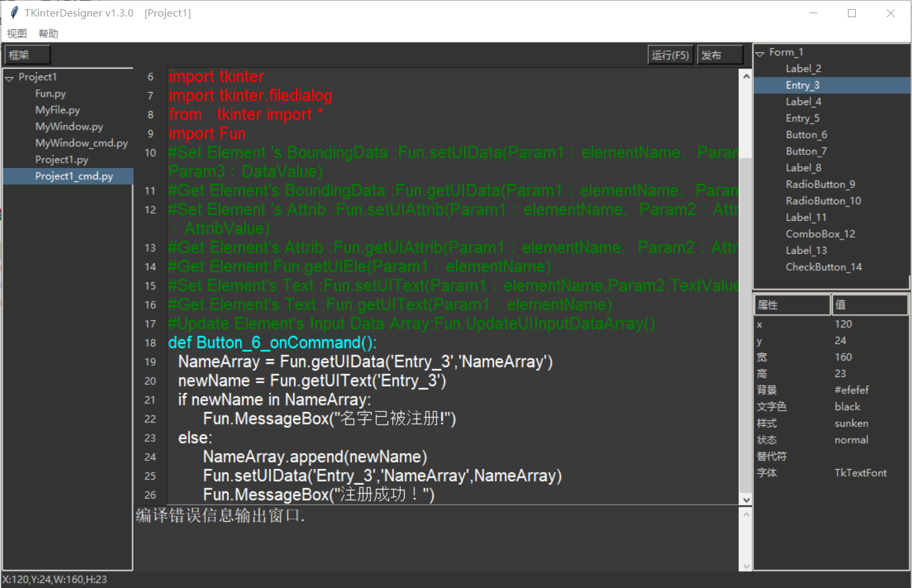
Task: Click the 状态 value normal
Action: tap(851, 440)
